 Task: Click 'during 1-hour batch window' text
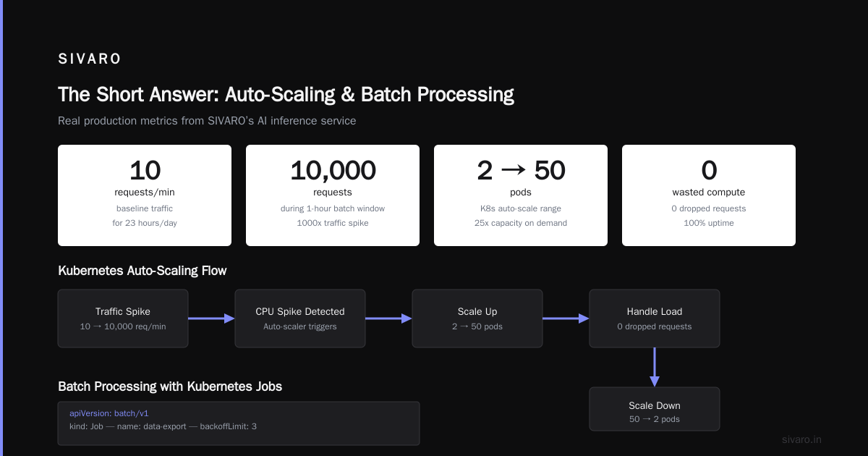tap(333, 208)
